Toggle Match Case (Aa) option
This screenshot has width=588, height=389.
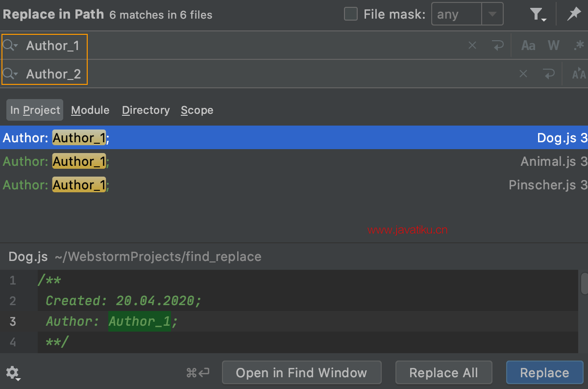click(x=528, y=46)
